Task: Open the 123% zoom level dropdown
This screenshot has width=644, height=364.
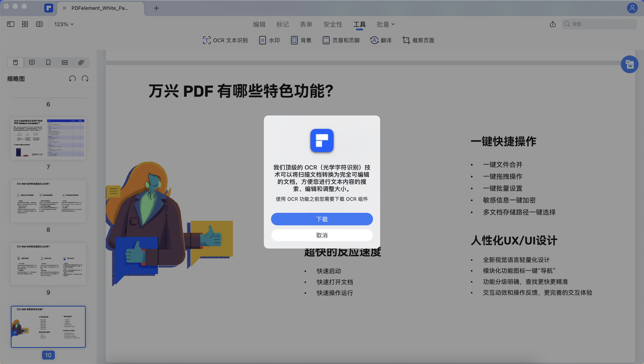Action: coord(64,24)
